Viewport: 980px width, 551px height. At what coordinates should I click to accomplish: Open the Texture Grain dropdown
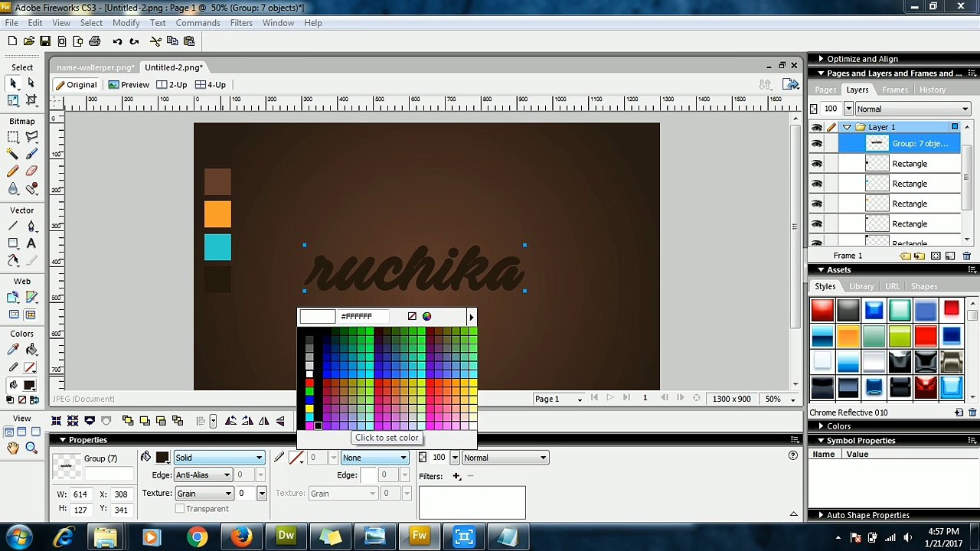(204, 494)
